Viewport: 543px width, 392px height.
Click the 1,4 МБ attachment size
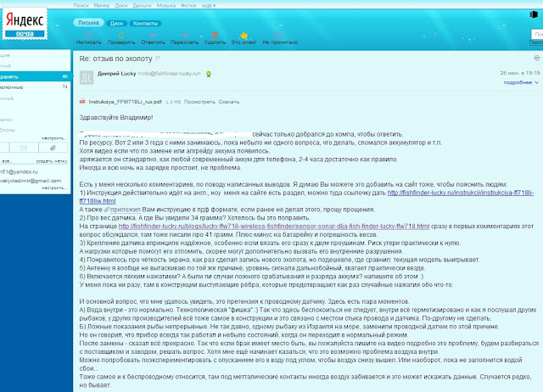173,102
